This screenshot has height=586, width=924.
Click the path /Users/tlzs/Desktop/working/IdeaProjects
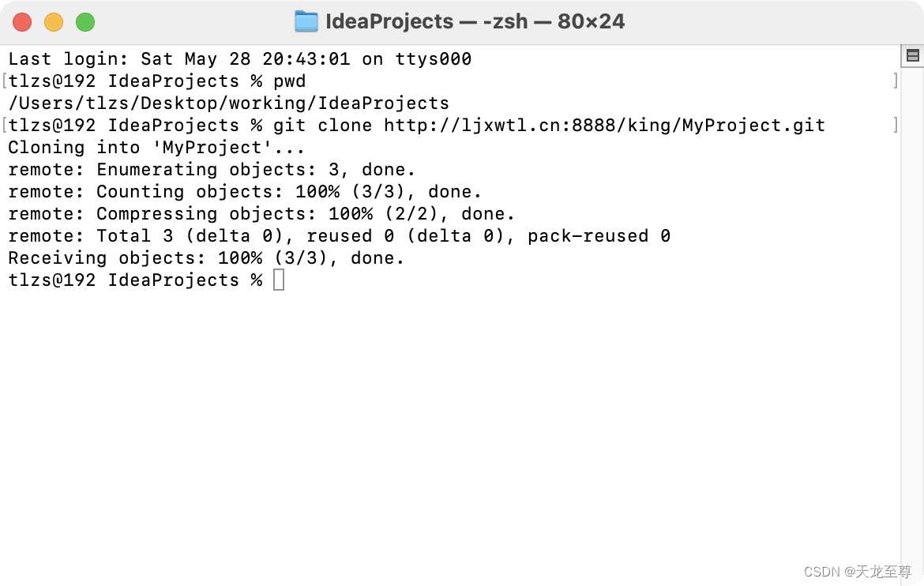tap(229, 103)
